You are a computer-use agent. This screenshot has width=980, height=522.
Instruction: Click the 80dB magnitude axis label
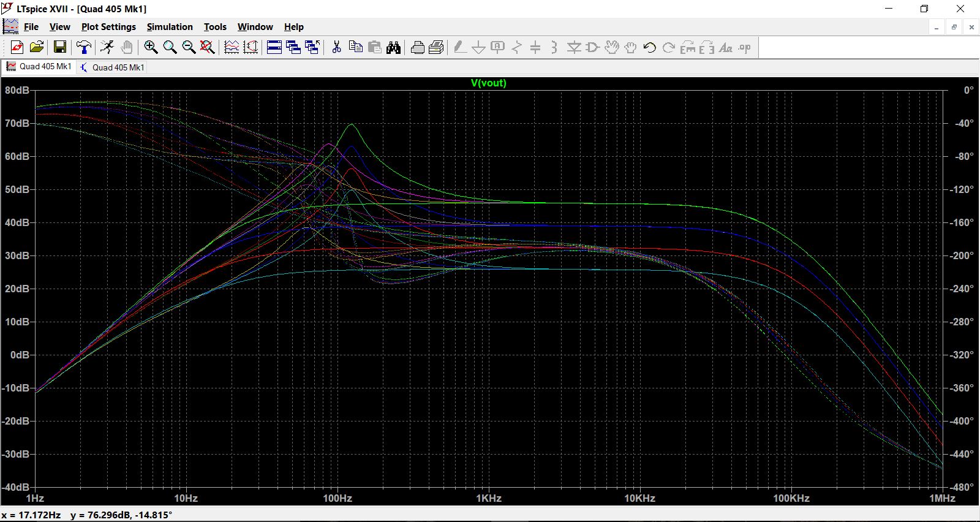[x=17, y=90]
